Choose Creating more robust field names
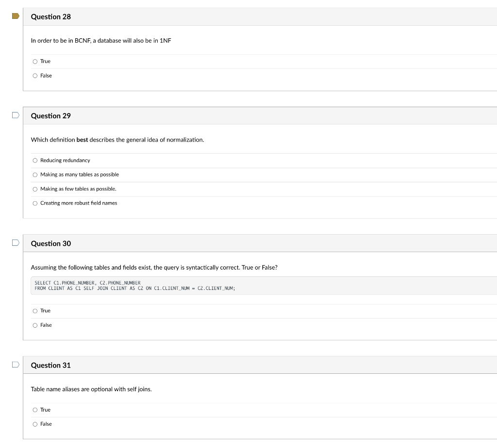 (x=35, y=203)
